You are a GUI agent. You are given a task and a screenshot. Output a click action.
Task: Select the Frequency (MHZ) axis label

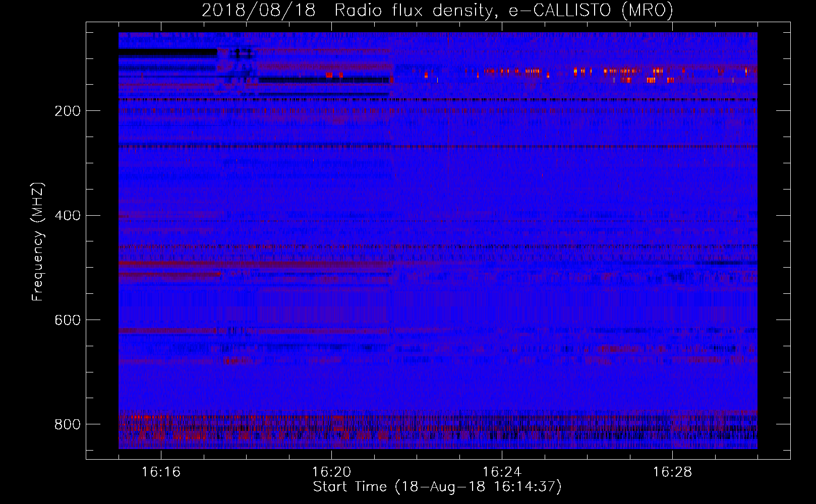37,241
